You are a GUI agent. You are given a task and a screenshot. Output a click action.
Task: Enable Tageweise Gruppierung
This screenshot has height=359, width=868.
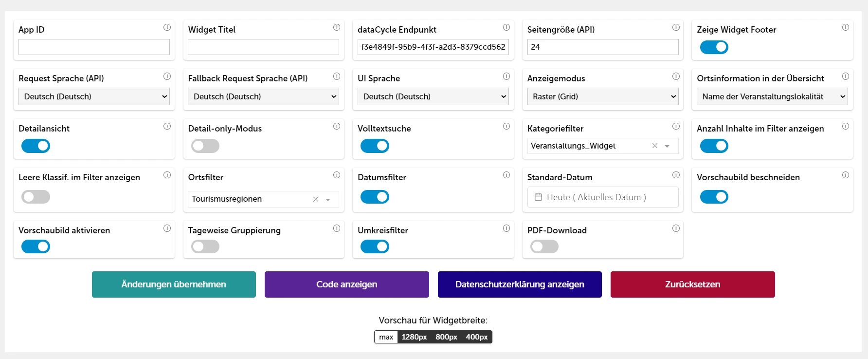(205, 246)
